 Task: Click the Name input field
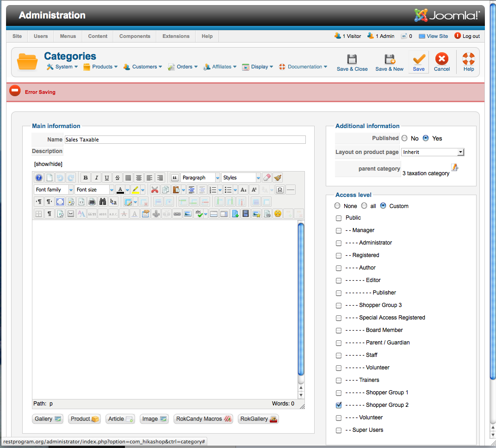pyautogui.click(x=185, y=140)
